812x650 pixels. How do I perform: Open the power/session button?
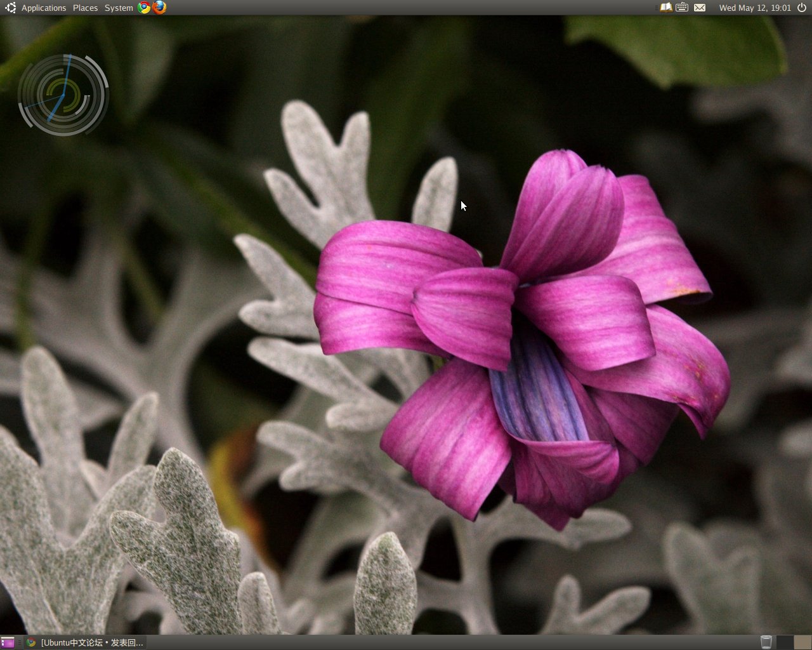pyautogui.click(x=801, y=8)
